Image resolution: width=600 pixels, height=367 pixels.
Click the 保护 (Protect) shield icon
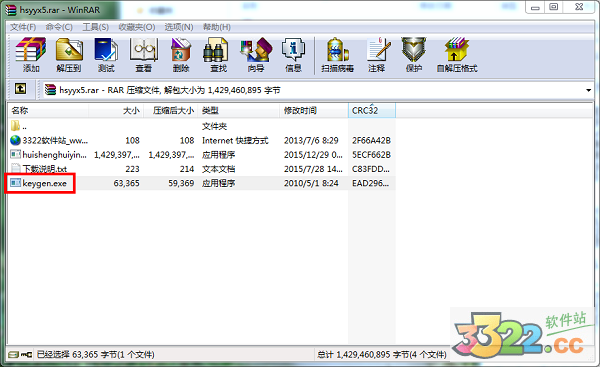pyautogui.click(x=414, y=49)
